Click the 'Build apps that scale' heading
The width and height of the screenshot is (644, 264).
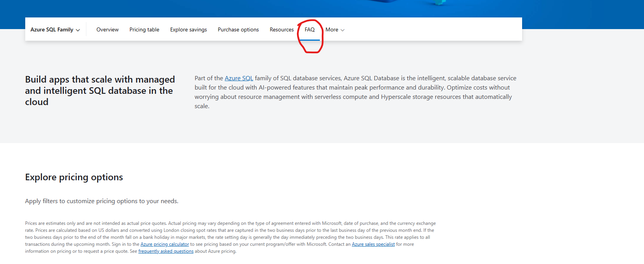click(100, 91)
